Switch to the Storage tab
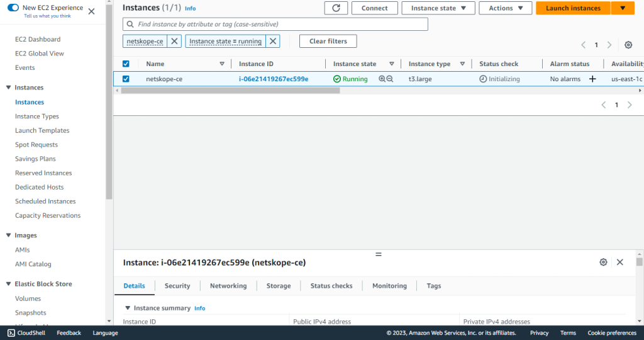The image size is (644, 340). coord(279,286)
